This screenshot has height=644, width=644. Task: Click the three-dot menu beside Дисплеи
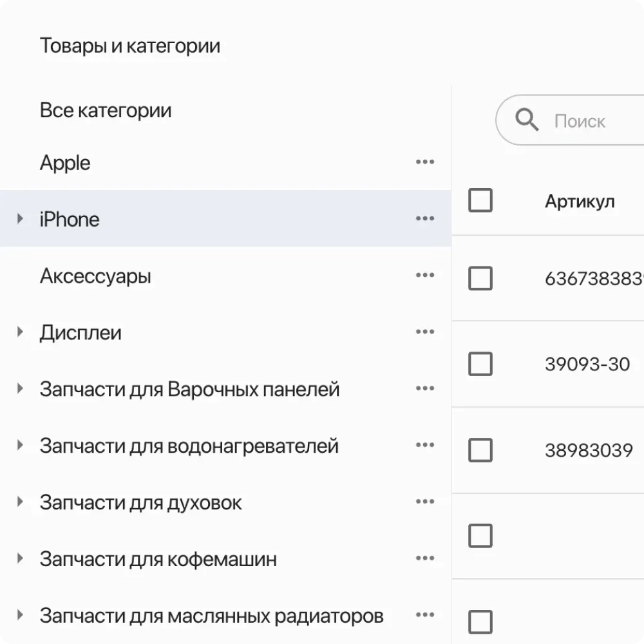(425, 331)
